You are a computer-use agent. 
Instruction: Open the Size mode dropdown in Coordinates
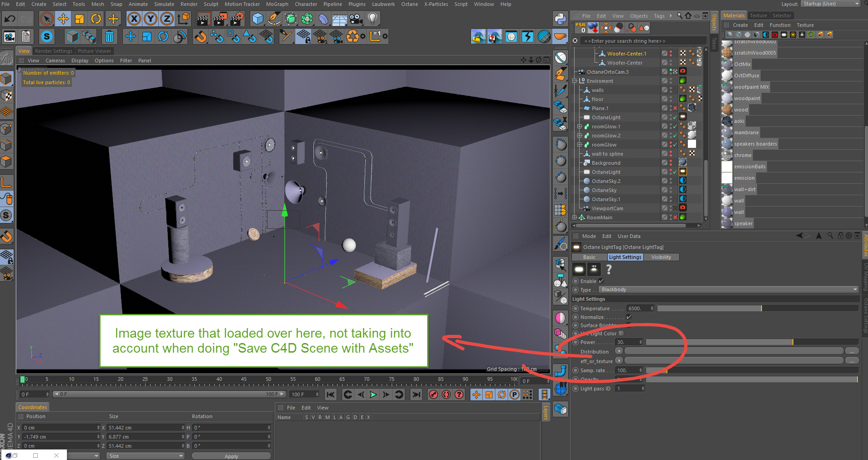pos(145,456)
